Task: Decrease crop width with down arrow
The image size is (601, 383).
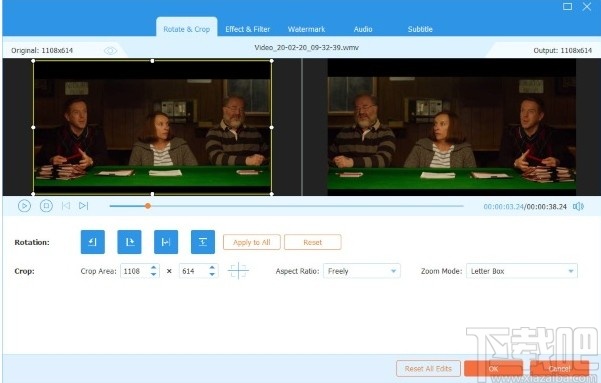Action: pyautogui.click(x=153, y=274)
